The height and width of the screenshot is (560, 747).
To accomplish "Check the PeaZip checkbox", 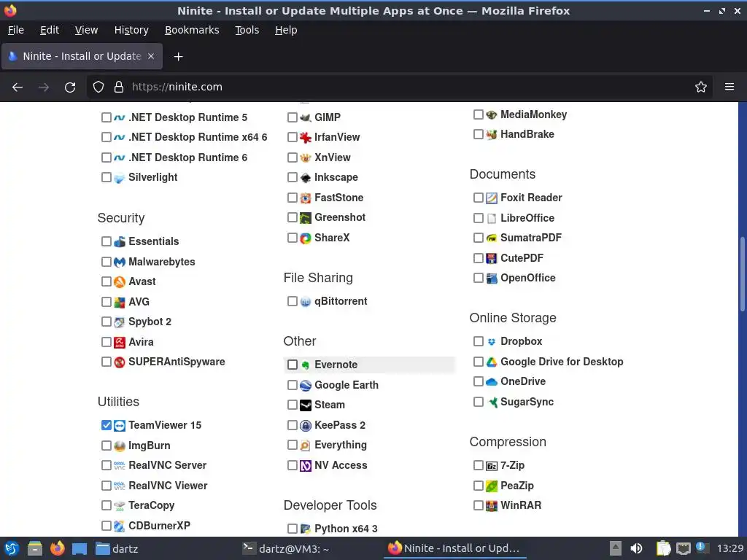I will (x=479, y=486).
